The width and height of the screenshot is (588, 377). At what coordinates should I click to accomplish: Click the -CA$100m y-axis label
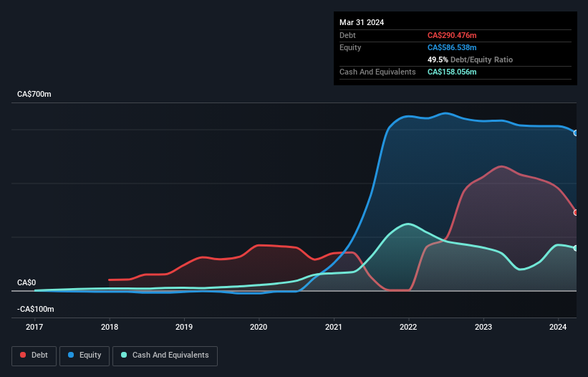(x=36, y=309)
